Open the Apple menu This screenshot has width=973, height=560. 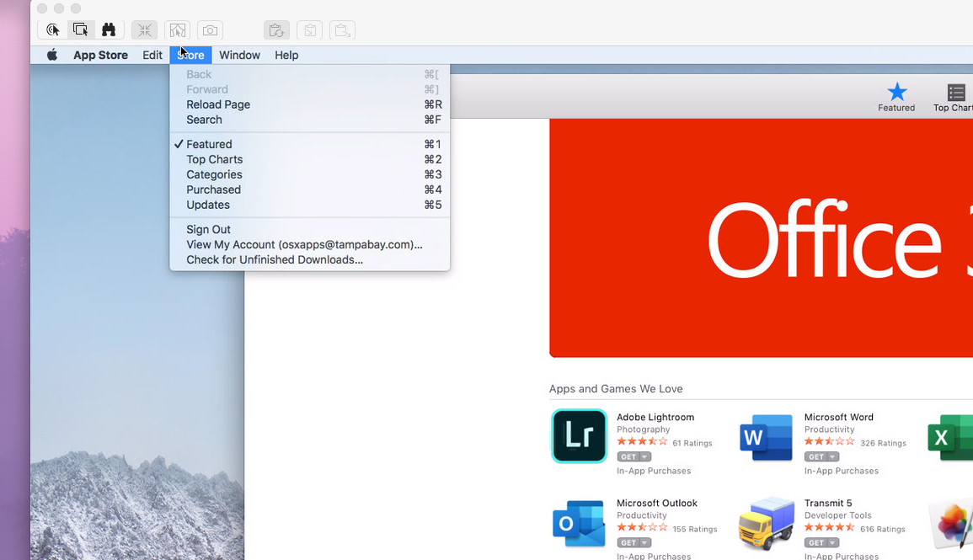[52, 56]
